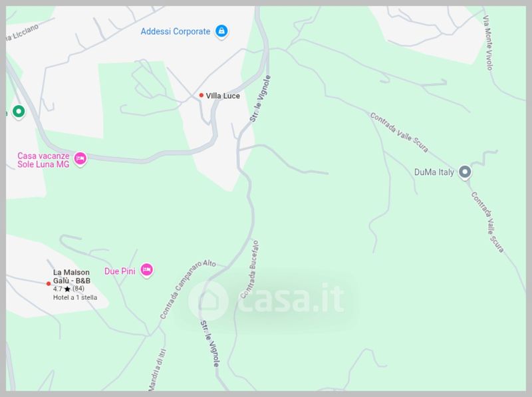Click the 4.7 star rating text

coord(68,289)
